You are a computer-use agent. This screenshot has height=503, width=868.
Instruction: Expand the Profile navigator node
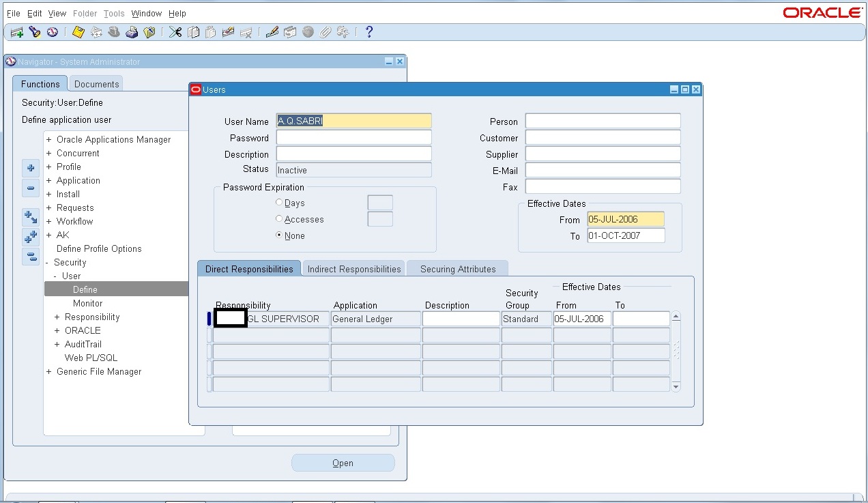tap(48, 167)
